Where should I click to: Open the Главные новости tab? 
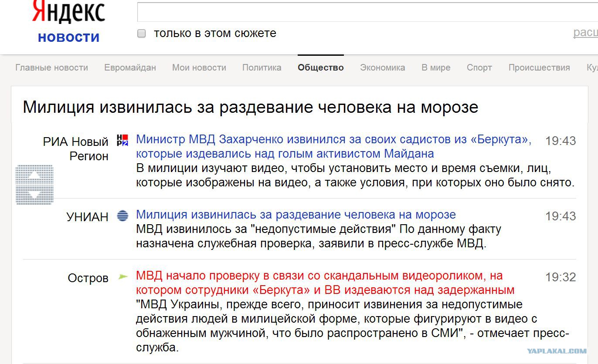coord(51,67)
